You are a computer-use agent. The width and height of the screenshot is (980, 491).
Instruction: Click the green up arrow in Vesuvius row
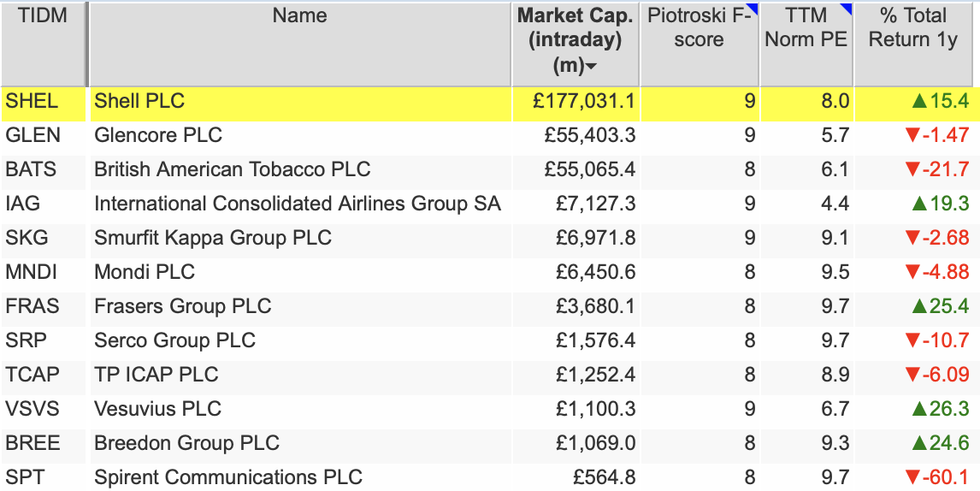tap(918, 409)
